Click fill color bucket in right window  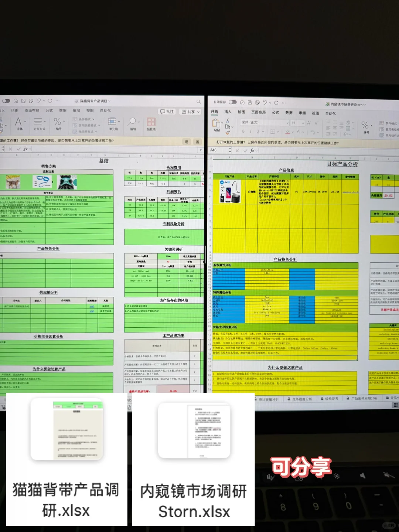(288, 132)
